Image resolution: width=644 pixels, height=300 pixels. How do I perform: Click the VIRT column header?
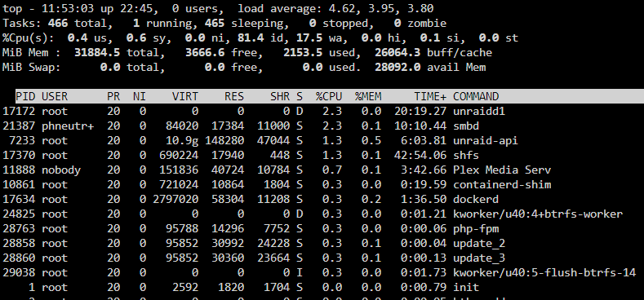pyautogui.click(x=185, y=97)
